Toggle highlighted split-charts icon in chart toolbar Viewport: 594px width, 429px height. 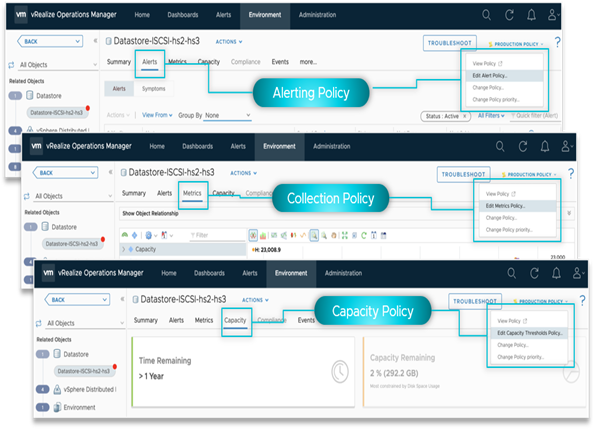tap(253, 235)
